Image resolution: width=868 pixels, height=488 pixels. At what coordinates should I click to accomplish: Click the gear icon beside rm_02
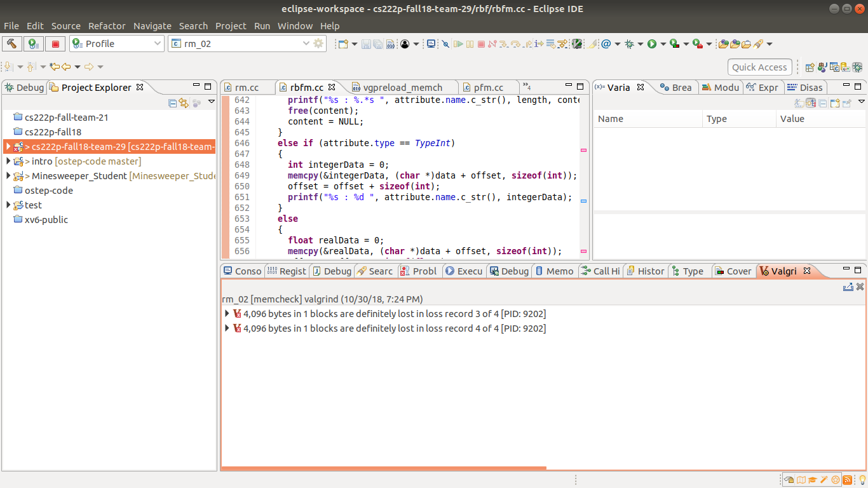[x=319, y=44]
